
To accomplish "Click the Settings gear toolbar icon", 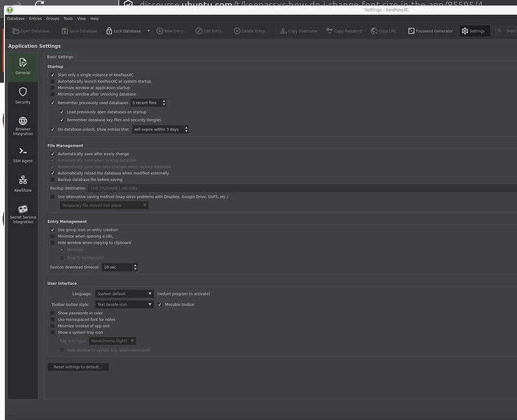I will (x=465, y=31).
